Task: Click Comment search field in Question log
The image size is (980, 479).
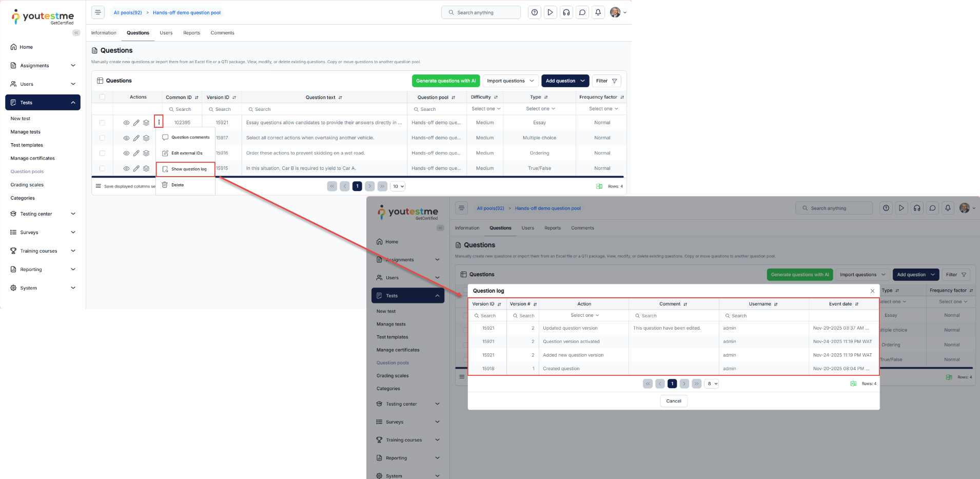Action: pos(674,316)
